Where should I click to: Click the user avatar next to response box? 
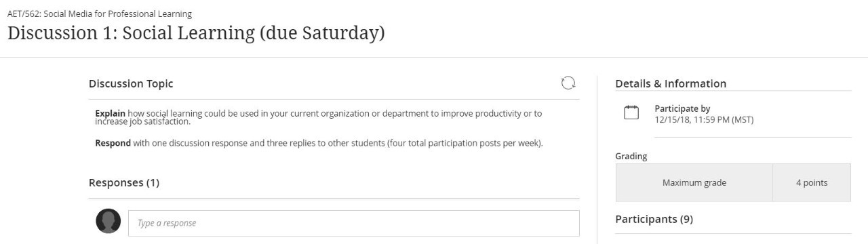tap(108, 221)
